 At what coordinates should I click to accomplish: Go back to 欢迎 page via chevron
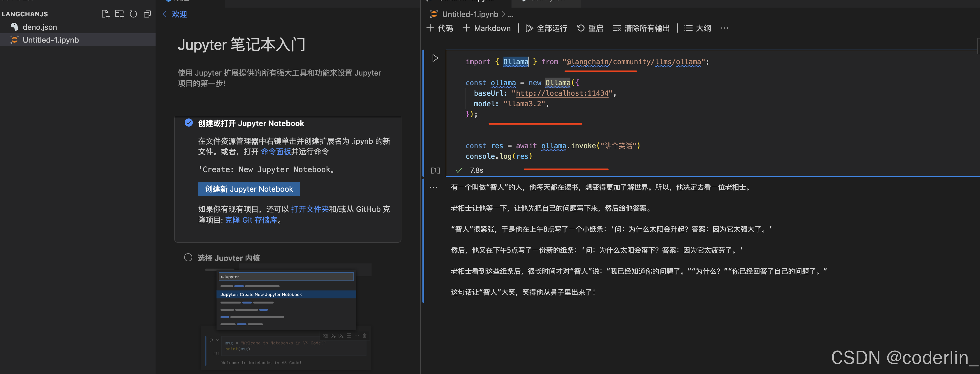click(165, 14)
